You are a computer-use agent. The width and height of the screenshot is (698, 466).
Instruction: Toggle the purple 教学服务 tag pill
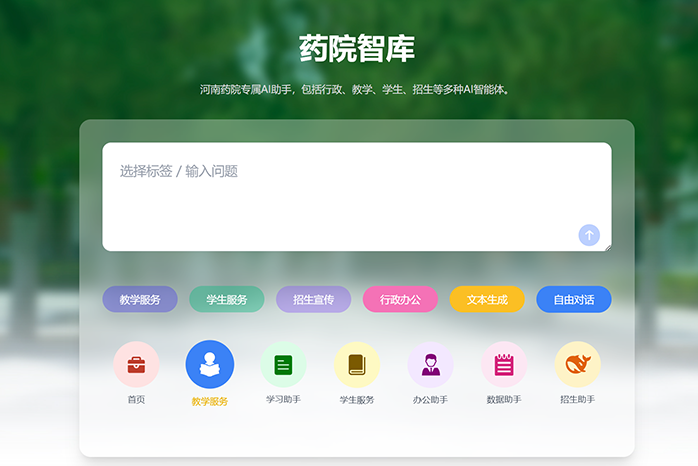140,299
